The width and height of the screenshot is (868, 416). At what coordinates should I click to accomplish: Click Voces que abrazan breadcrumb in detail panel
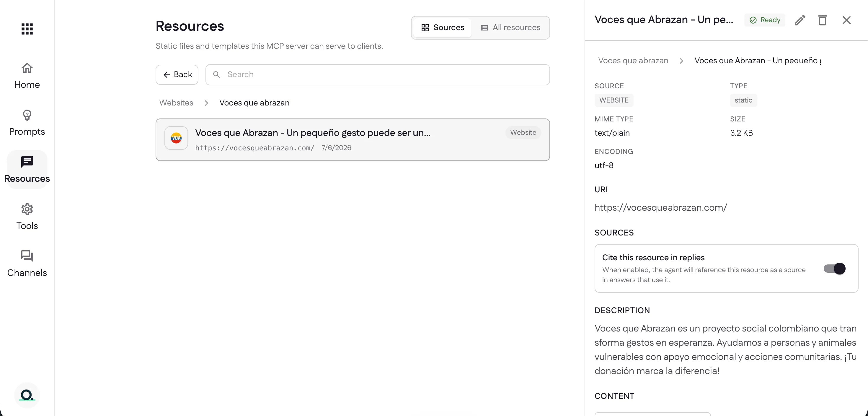[x=633, y=61]
